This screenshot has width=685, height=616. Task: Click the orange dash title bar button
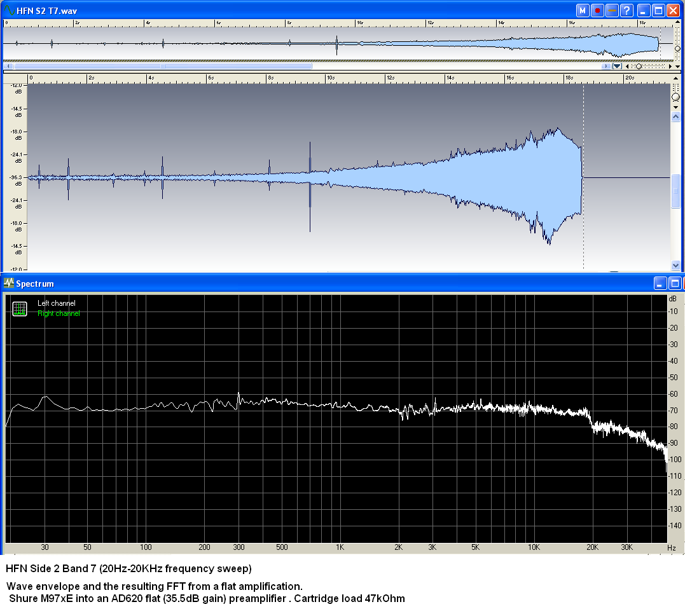coord(612,10)
